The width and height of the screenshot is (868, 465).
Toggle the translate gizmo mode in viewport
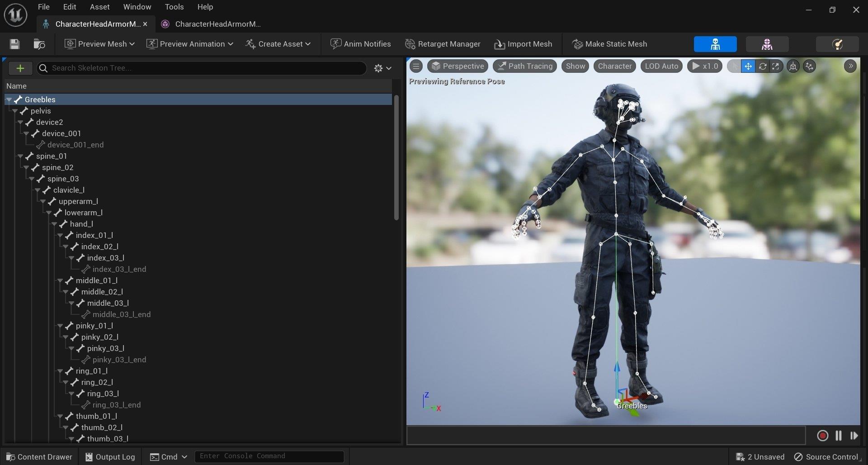coord(748,66)
